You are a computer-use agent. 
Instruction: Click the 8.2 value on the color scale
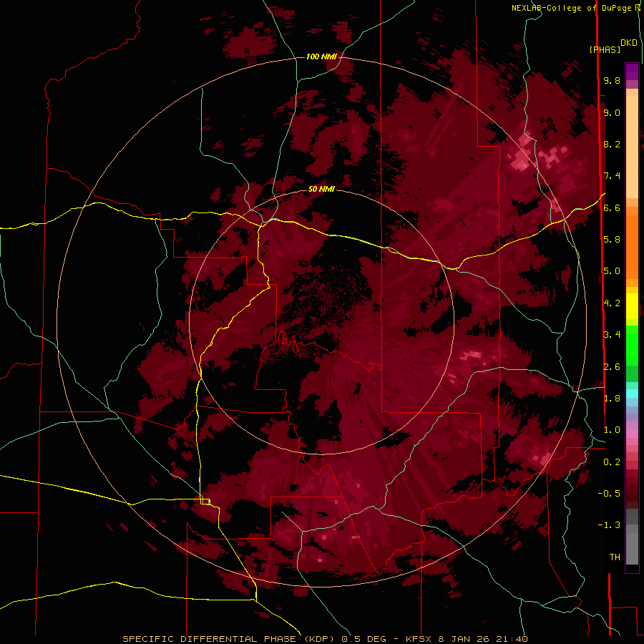[x=612, y=144]
